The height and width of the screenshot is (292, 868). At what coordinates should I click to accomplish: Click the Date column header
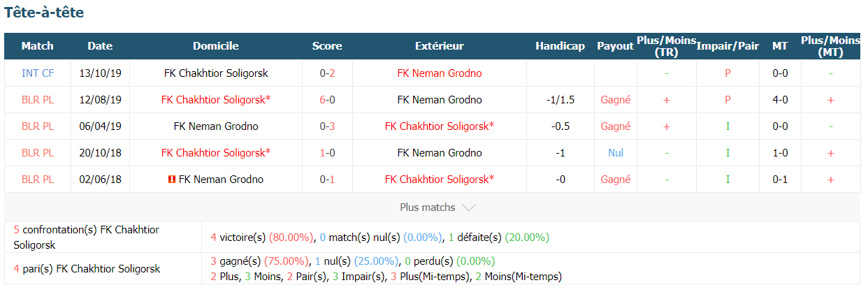click(x=100, y=46)
